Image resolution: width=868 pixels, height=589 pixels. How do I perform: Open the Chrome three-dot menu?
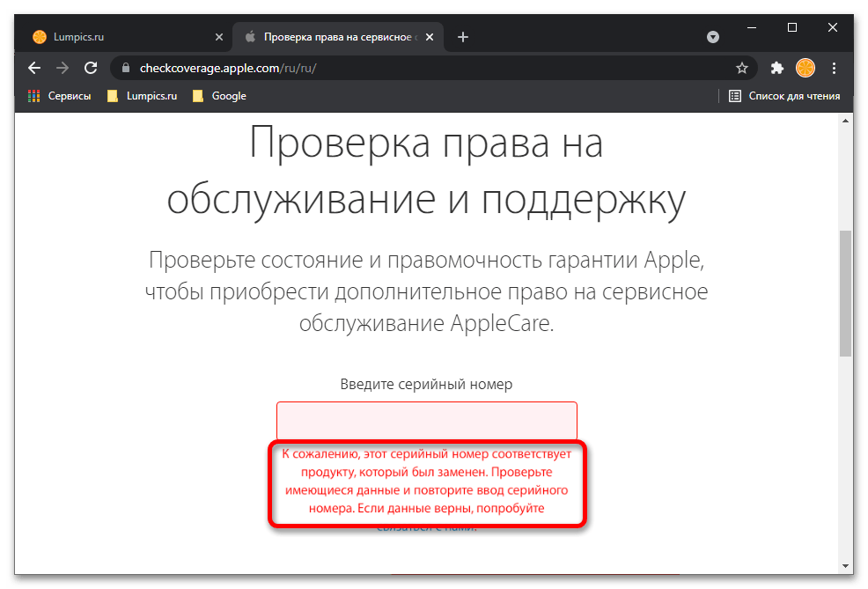(835, 68)
